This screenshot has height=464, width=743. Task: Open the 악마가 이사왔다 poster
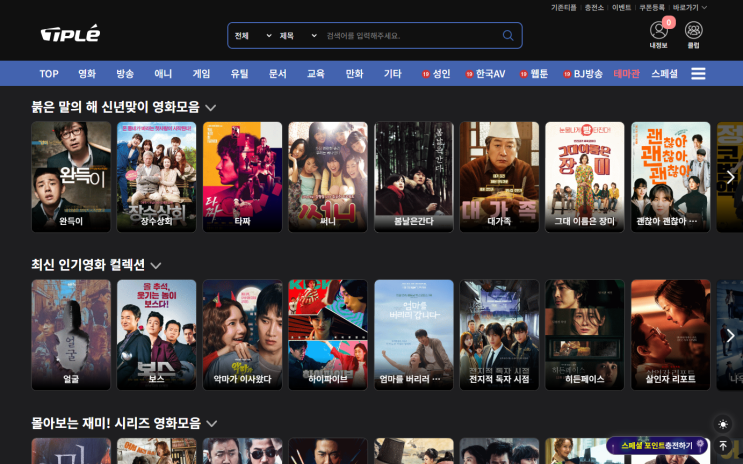tap(242, 335)
